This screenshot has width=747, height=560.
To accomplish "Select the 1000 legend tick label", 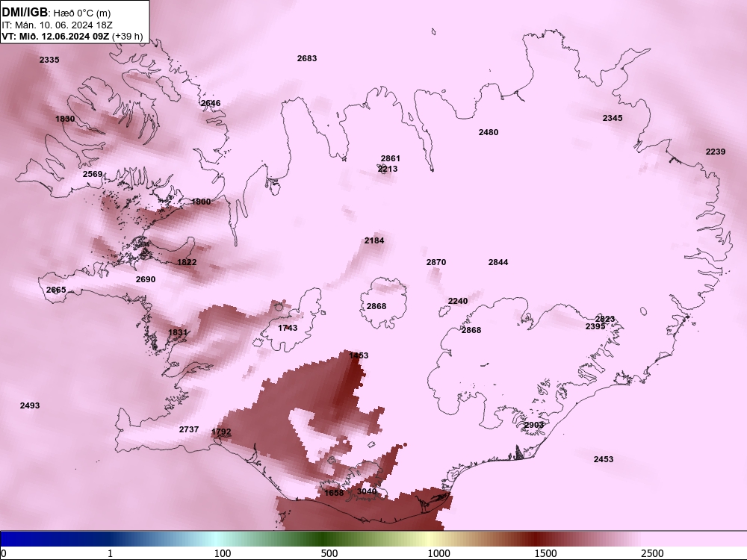I will tap(438, 553).
